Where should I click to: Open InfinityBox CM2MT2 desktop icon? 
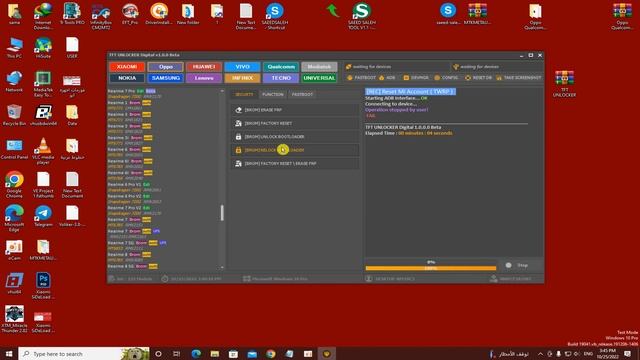[101, 16]
